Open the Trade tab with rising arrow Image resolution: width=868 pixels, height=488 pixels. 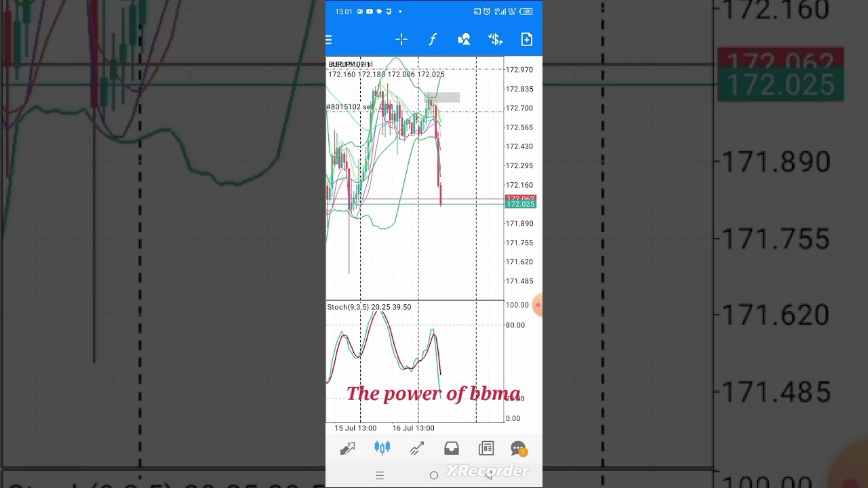(x=416, y=448)
